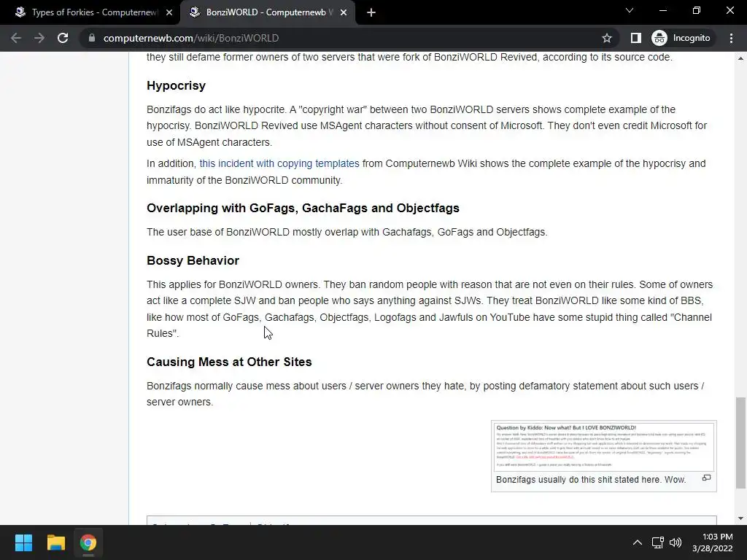747x560 pixels.
Task: Click the Causing Mess at Other Sites heading
Action: pyautogui.click(x=229, y=362)
